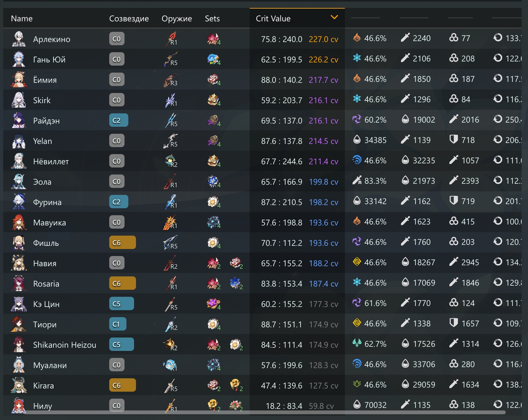Click the horizontal scrollbar below the table
The width and height of the screenshot is (528, 420).
pyautogui.click(x=265, y=412)
